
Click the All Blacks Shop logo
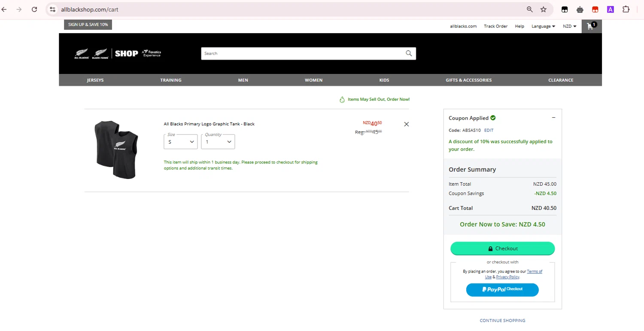click(118, 53)
